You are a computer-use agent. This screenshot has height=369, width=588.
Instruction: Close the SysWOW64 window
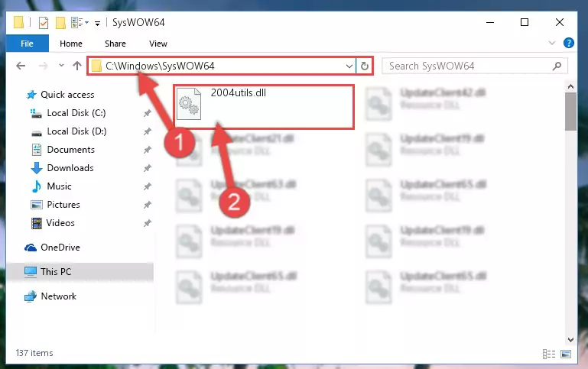(x=560, y=22)
